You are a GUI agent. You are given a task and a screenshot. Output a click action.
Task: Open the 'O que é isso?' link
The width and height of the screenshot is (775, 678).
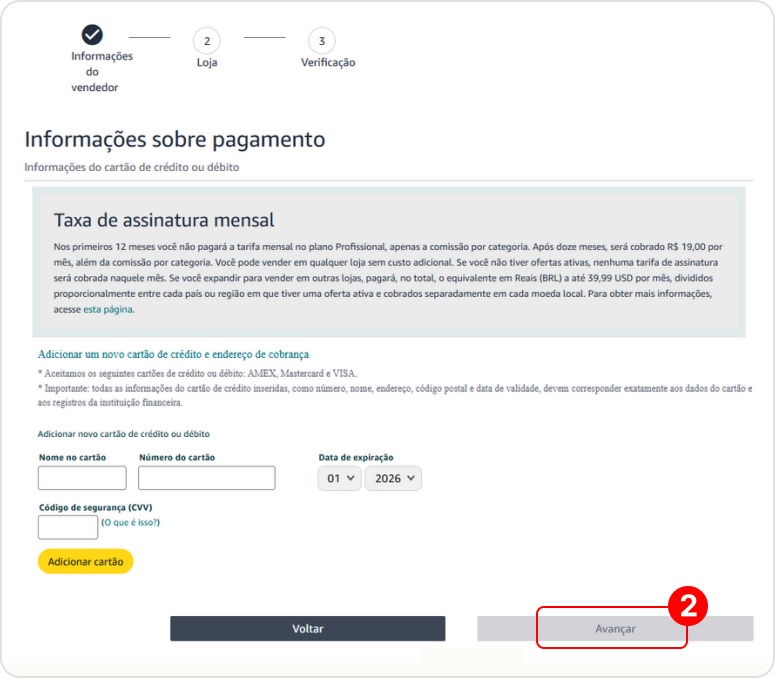click(130, 522)
